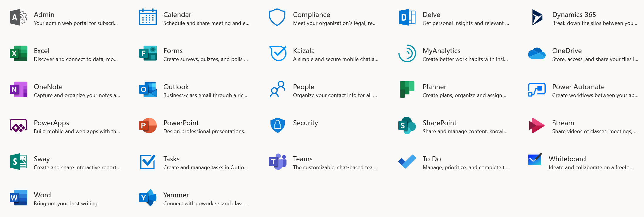644x217 pixels.
Task: Click the Calendar app icon
Action: tap(148, 17)
